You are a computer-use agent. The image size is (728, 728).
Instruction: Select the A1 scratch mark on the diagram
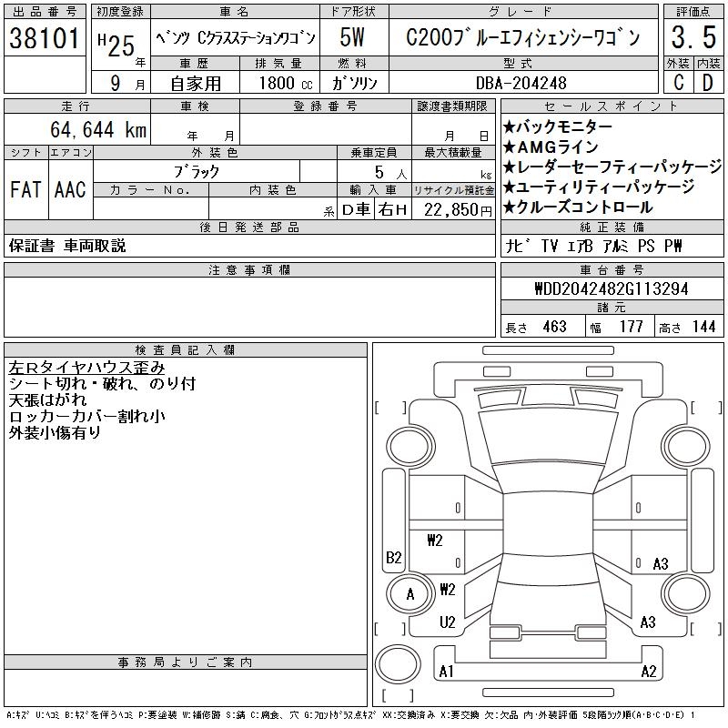[447, 672]
